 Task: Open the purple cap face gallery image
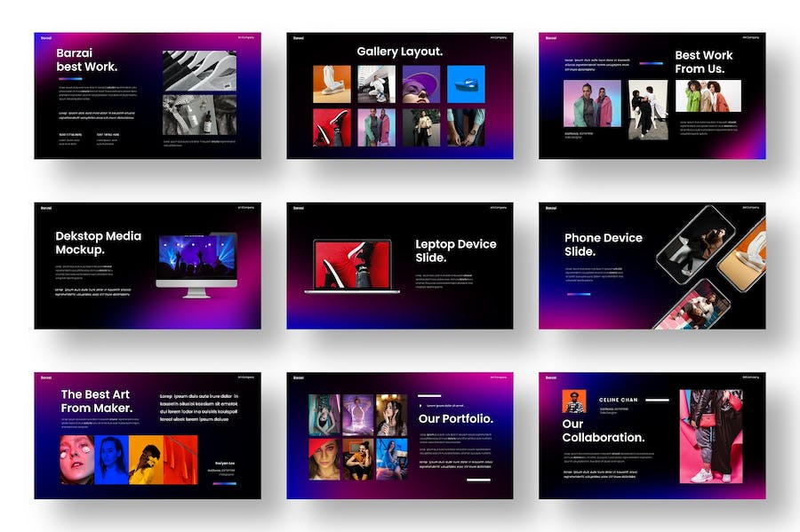point(421,84)
